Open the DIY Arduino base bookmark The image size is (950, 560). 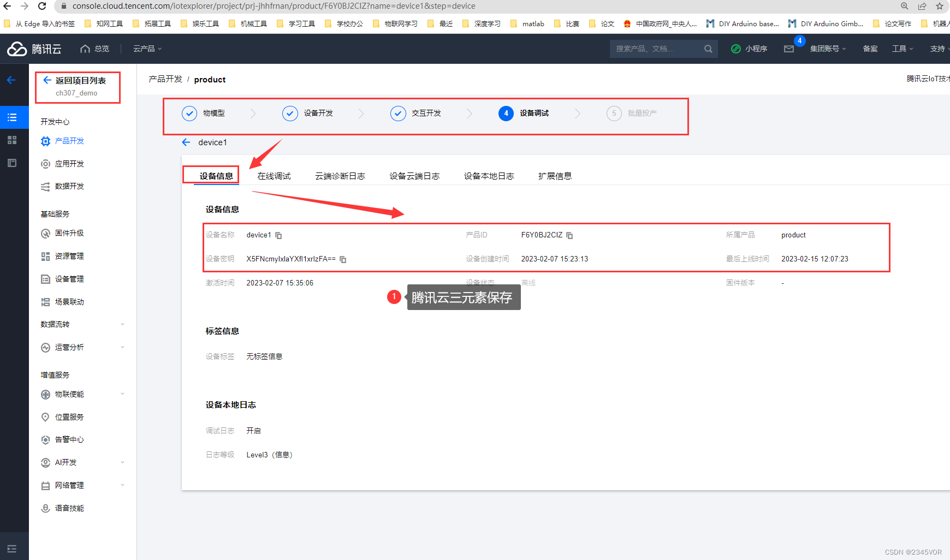743,23
